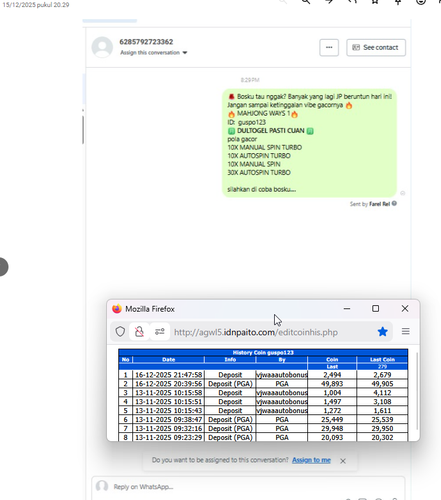Image resolution: width=441 pixels, height=500 pixels.
Task: Click the 'Coin' column header
Action: 332,359
